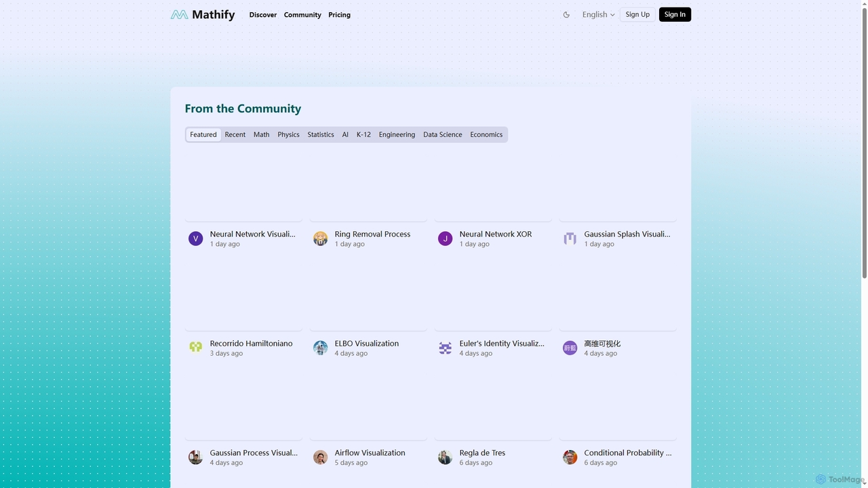Click the avatar beside Conditional Probability
Screen dimensions: 868x488
[x=570, y=457]
